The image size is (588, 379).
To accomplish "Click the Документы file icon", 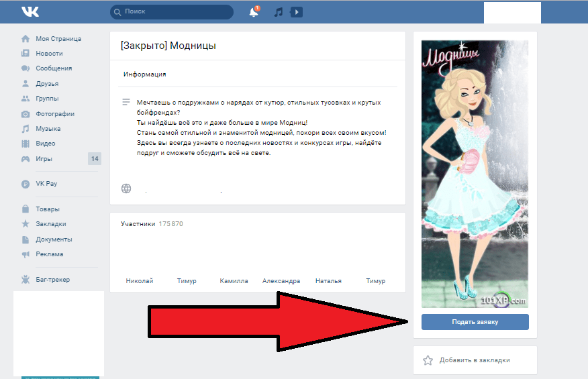I will pos(26,239).
